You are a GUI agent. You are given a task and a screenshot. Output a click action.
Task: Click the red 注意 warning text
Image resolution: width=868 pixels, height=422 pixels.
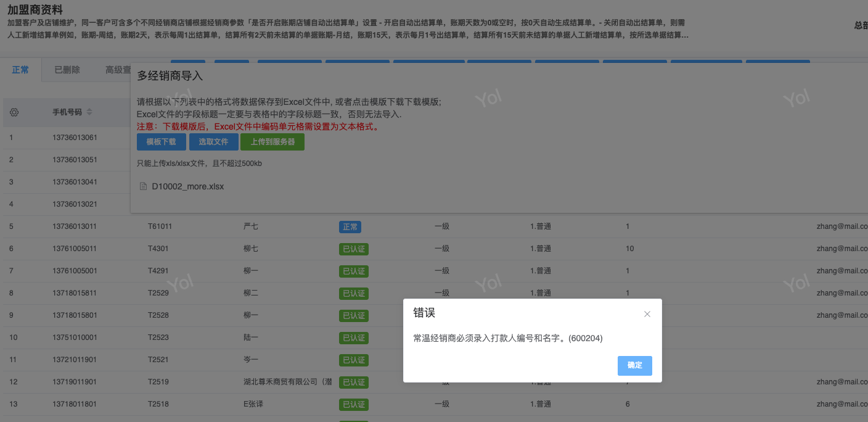click(258, 126)
